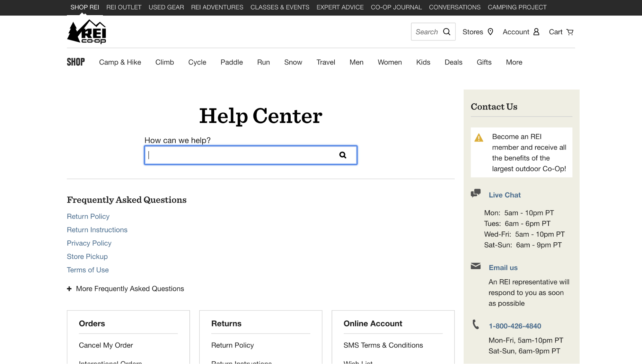The height and width of the screenshot is (364, 642).
Task: Click the phone receiver icon
Action: click(x=476, y=325)
